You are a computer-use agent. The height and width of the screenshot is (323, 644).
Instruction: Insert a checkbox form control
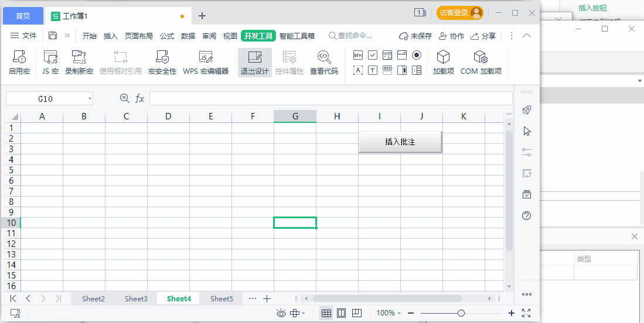tap(373, 55)
